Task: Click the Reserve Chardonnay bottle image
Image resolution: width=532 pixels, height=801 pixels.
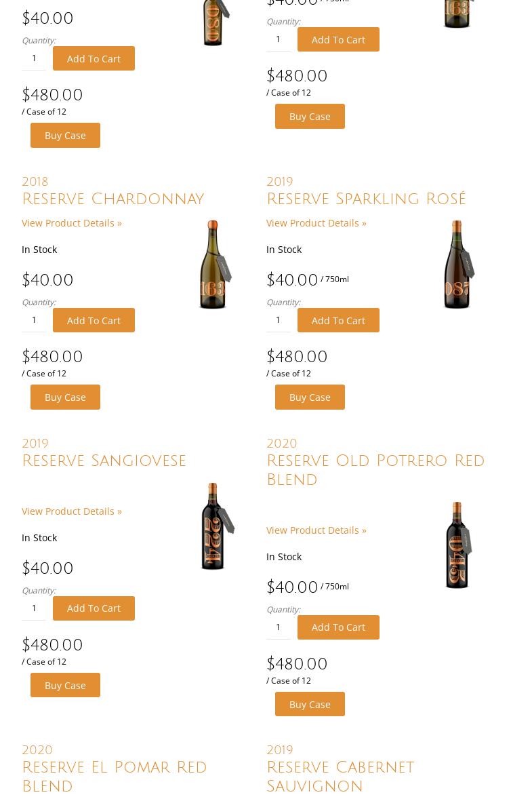Action: point(213,265)
